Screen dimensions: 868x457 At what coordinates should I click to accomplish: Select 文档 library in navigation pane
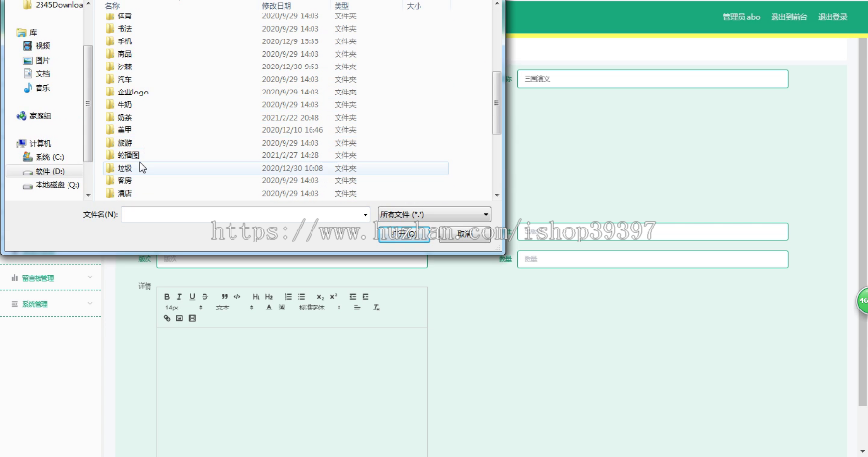click(37, 73)
